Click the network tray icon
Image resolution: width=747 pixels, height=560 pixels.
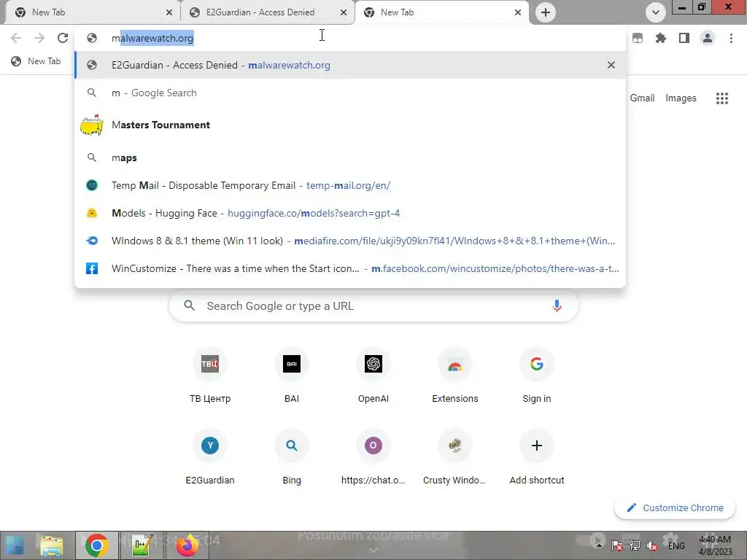tap(634, 545)
